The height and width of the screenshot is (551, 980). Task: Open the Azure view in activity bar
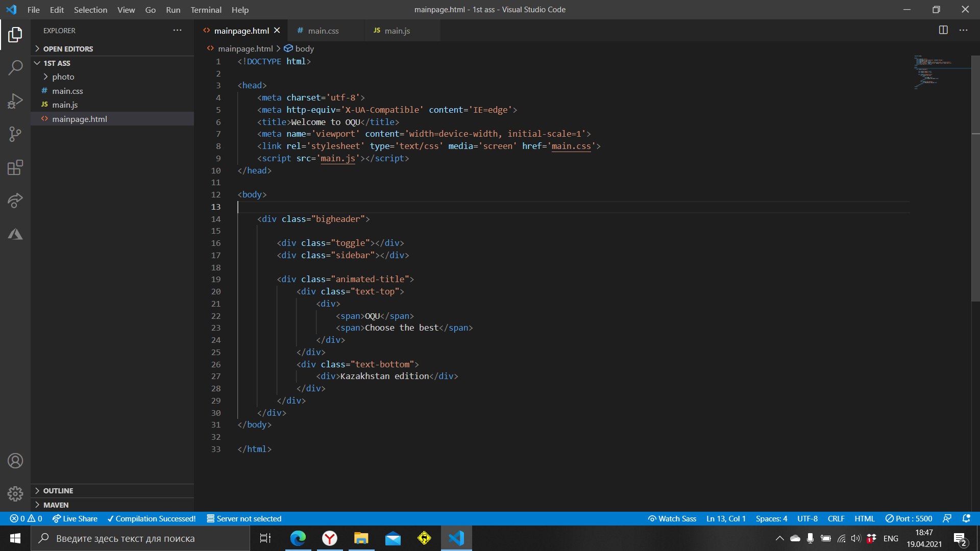point(15,234)
